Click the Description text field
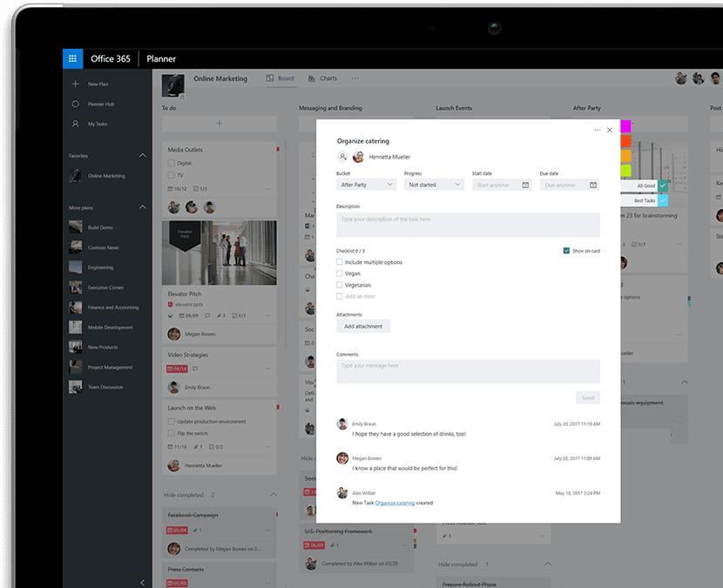This screenshot has height=588, width=723. (x=468, y=225)
